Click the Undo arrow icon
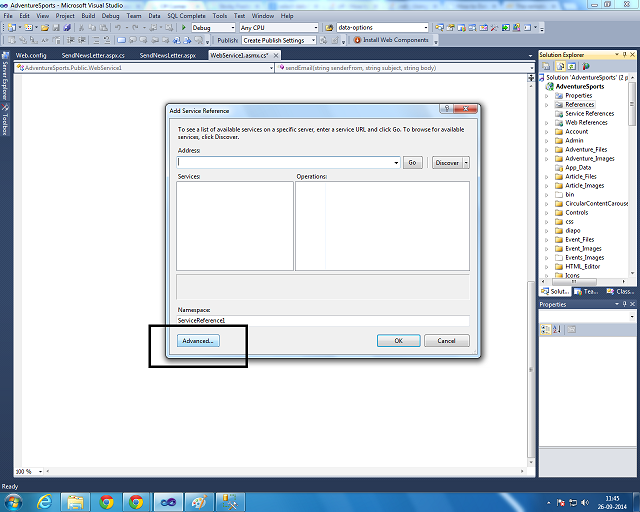Image resolution: width=640 pixels, height=512 pixels. tap(118, 28)
